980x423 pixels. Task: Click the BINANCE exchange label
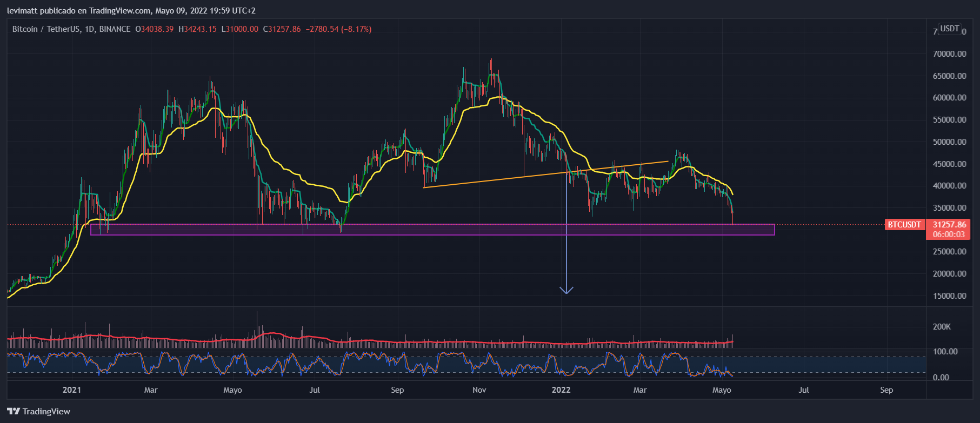[x=115, y=29]
